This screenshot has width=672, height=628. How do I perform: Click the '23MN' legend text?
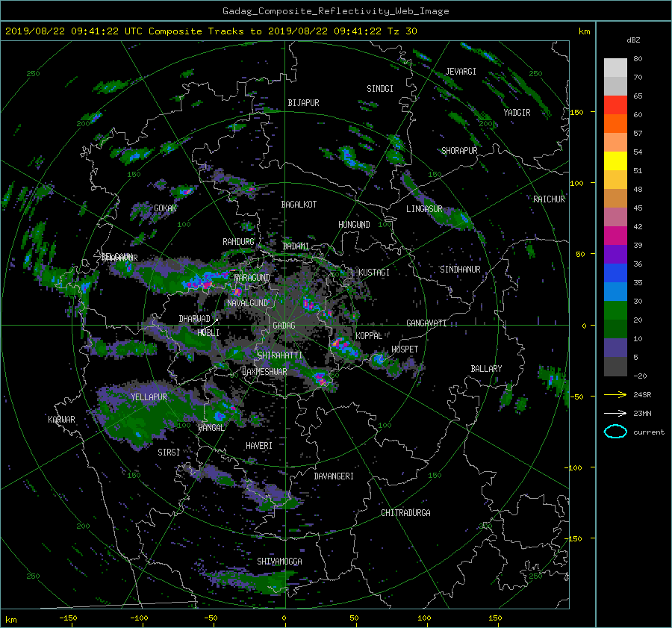642,414
